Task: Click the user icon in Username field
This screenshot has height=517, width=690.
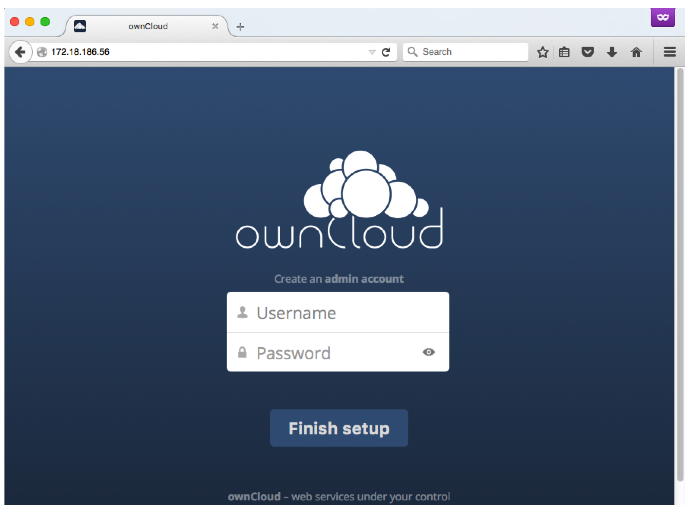Action: pyautogui.click(x=242, y=312)
